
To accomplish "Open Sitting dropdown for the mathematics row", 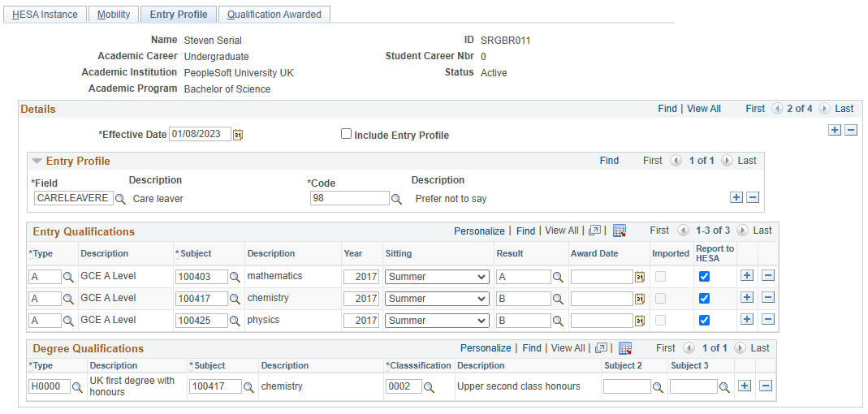I will (x=437, y=277).
